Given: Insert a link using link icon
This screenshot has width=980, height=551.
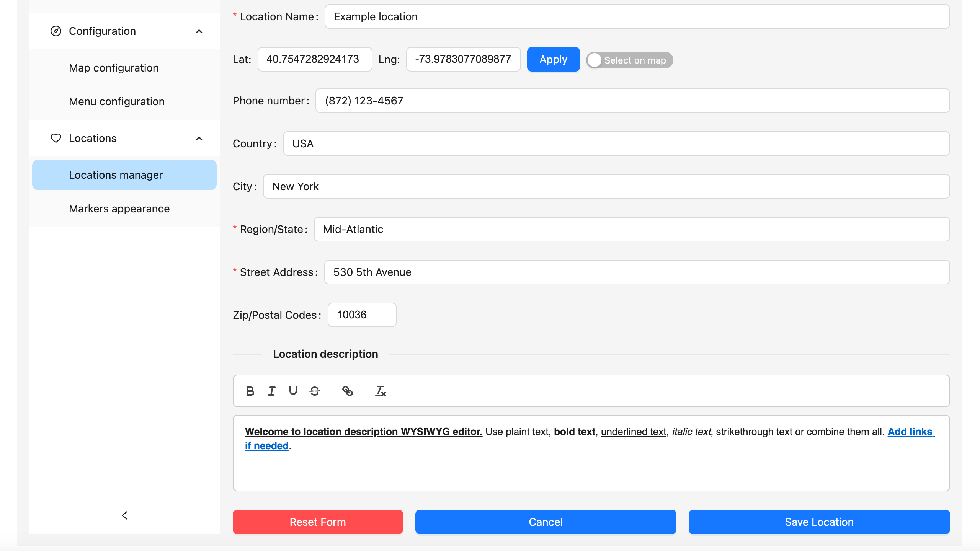Looking at the screenshot, I should coord(347,391).
